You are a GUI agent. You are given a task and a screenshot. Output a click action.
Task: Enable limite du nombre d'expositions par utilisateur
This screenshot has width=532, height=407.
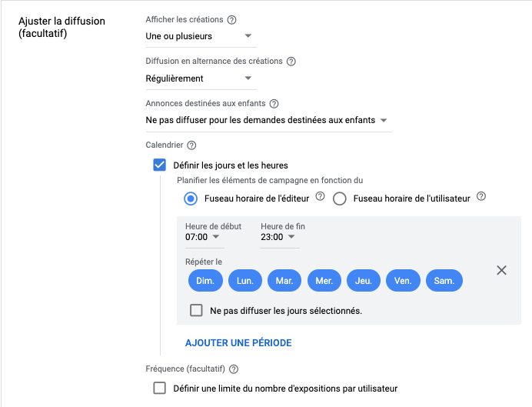[159, 388]
